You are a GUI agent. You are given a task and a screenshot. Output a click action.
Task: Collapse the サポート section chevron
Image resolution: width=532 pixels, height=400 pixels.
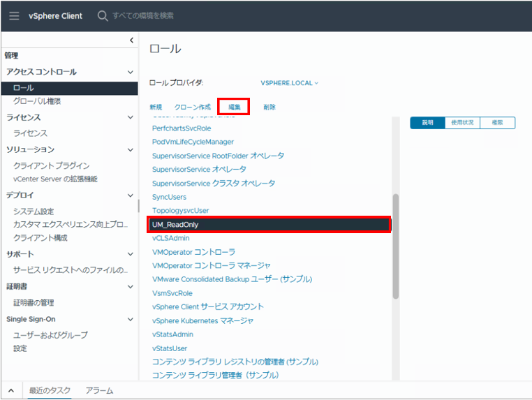131,254
